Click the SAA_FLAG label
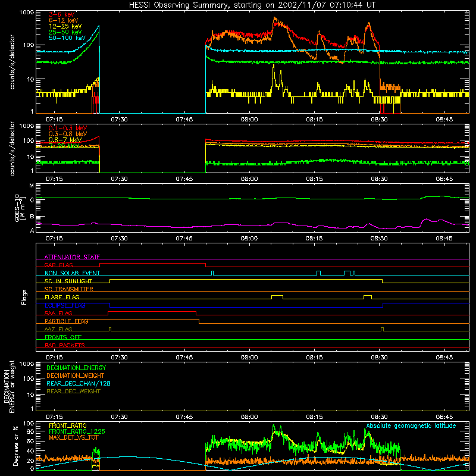The width and height of the screenshot is (476, 476). (x=58, y=313)
